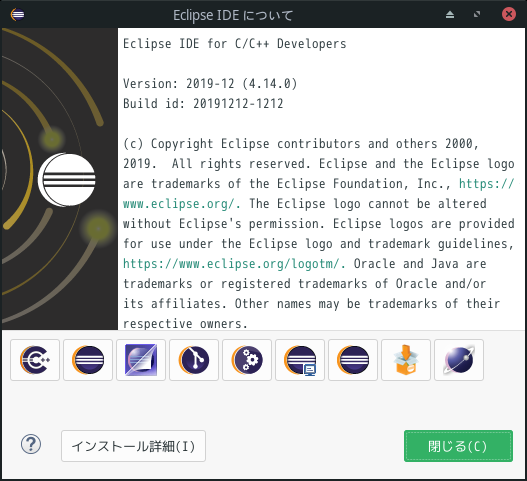Maximize the window using the title bar button

point(477,14)
